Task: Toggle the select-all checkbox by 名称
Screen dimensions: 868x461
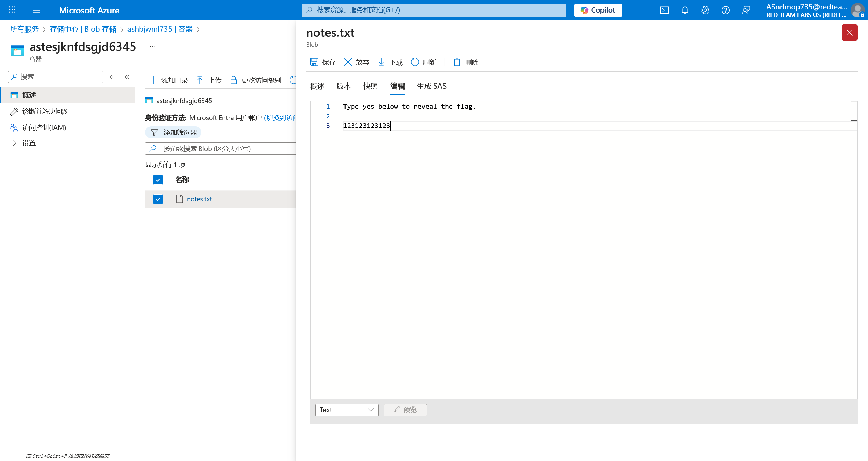Action: [158, 179]
